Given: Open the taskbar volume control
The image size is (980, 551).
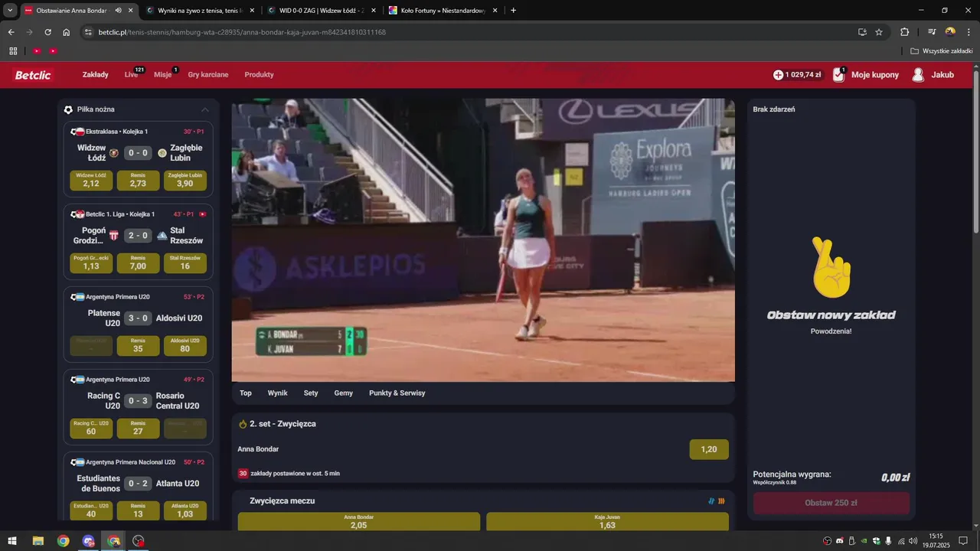Looking at the screenshot, I should click(x=913, y=541).
